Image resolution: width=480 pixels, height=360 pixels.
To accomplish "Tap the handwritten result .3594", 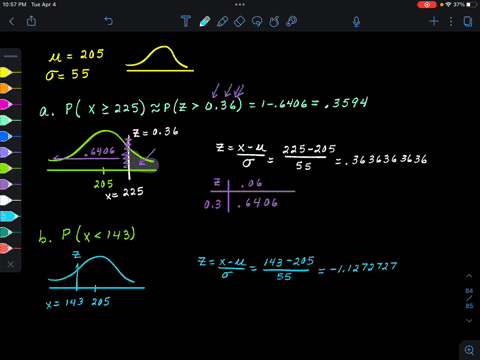I will pos(346,103).
